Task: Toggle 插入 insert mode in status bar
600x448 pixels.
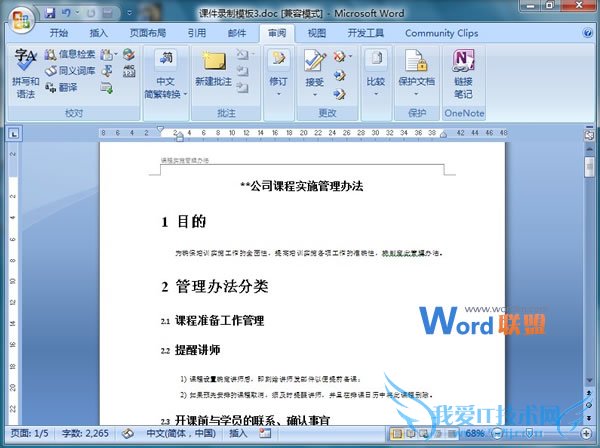Action: [x=238, y=433]
